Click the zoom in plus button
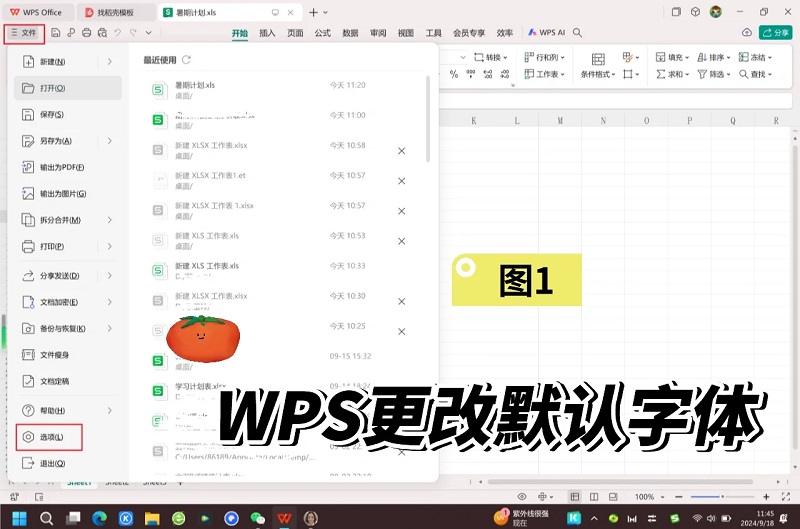 point(766,496)
